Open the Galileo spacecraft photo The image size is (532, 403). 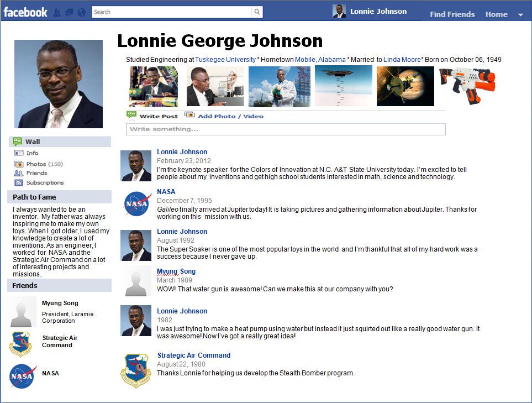[x=405, y=86]
